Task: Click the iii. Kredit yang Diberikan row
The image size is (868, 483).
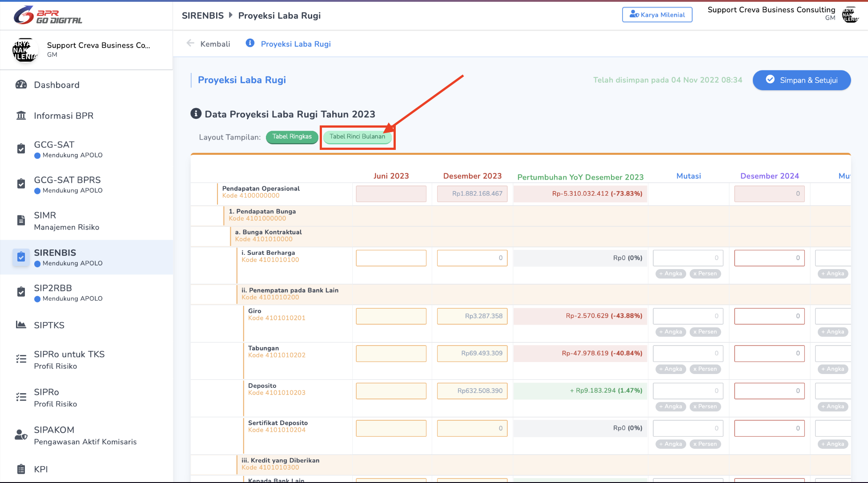Action: 521,464
